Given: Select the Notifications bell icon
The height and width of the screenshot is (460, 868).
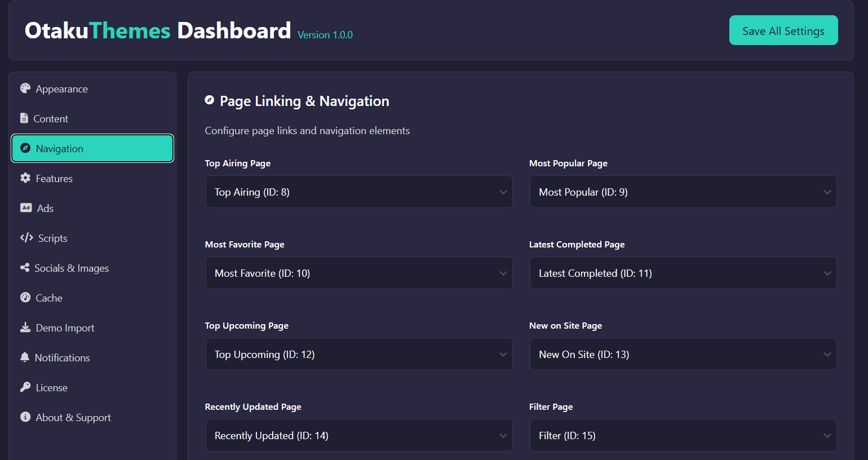Looking at the screenshot, I should tap(25, 357).
